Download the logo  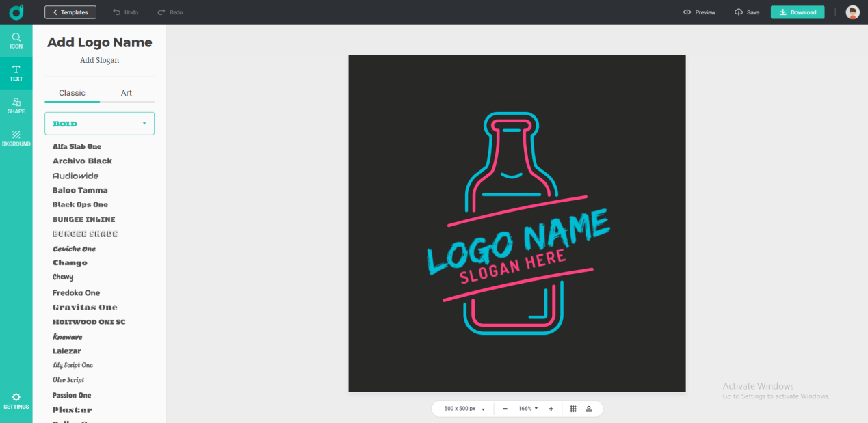pyautogui.click(x=798, y=12)
